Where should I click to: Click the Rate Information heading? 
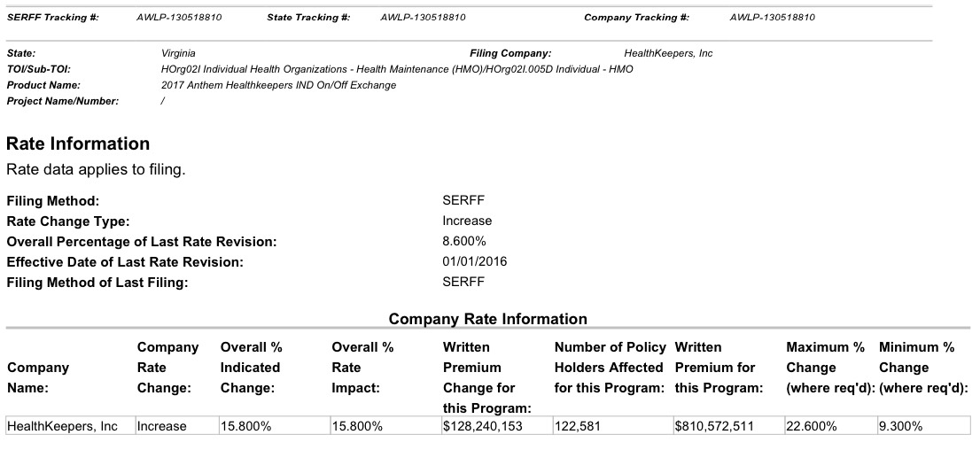tap(78, 144)
